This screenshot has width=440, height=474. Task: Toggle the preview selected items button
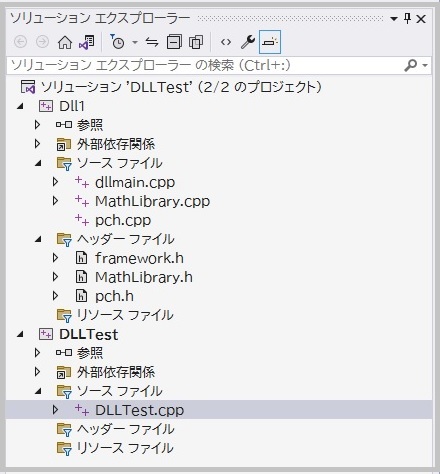pos(270,42)
